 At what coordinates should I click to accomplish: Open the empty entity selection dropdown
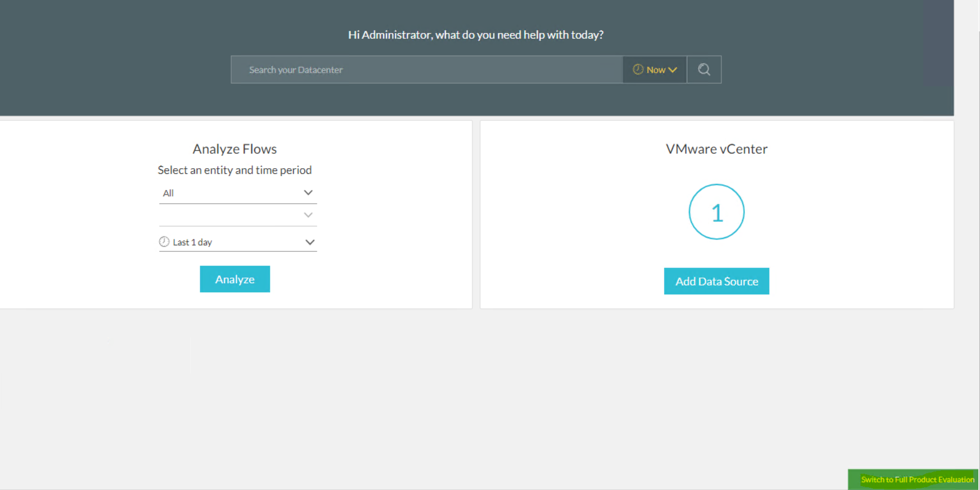point(238,215)
